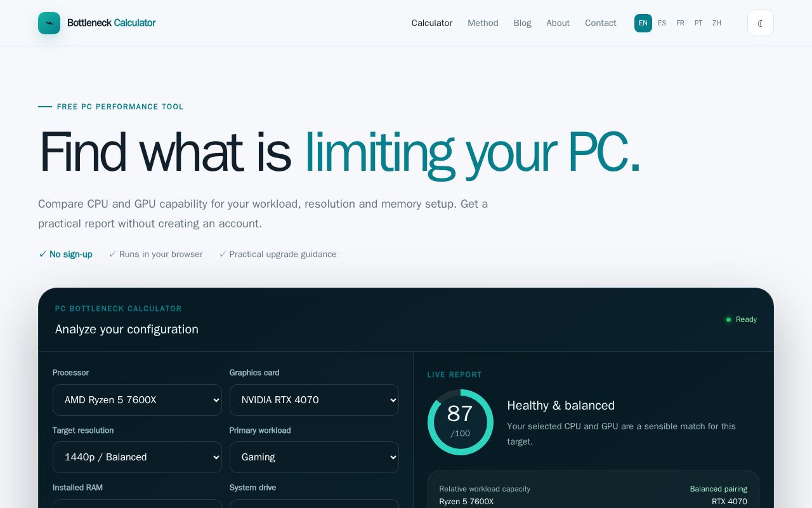812x508 pixels.
Task: Expand the Primary workload dropdown set to Gaming
Action: tap(314, 457)
